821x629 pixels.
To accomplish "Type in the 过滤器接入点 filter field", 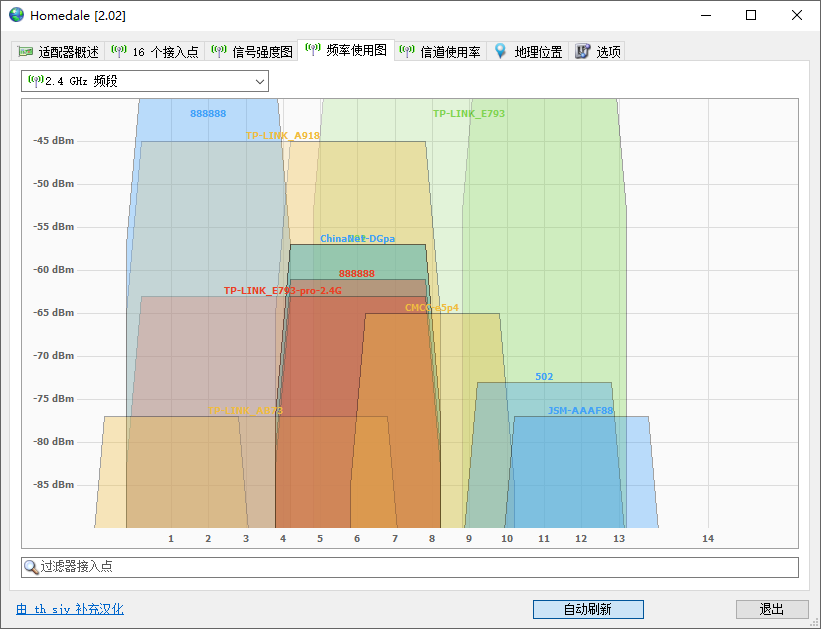I will [x=420, y=567].
